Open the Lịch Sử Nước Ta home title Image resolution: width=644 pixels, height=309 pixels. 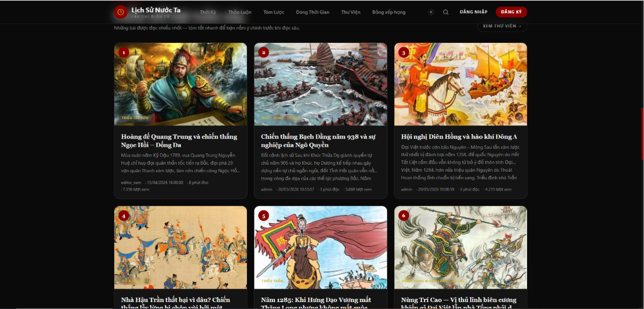pos(156,10)
